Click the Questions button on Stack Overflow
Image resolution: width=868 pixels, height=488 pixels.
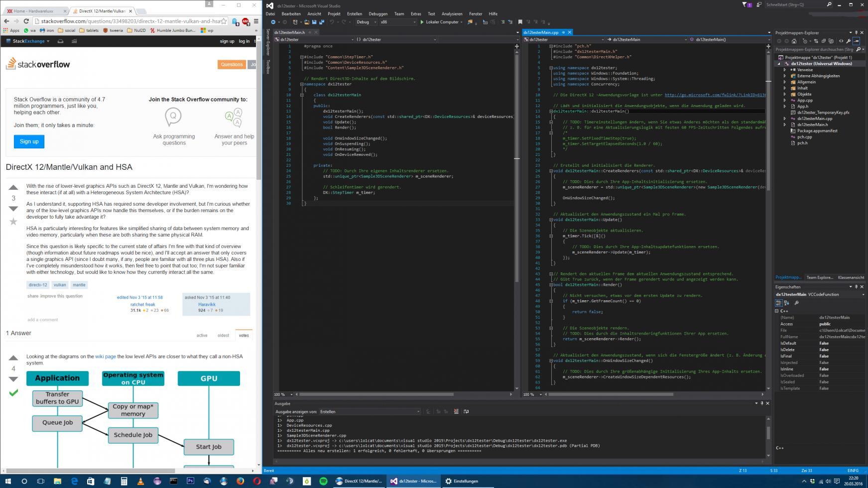pyautogui.click(x=232, y=64)
